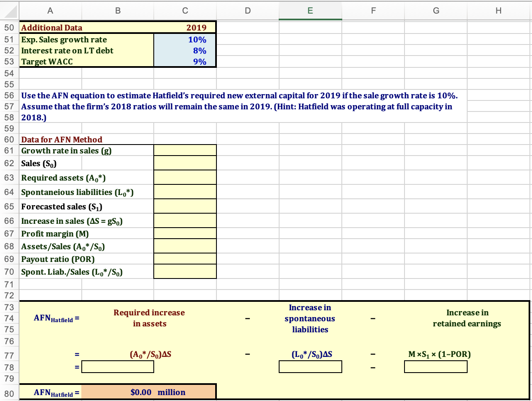Click the Required assets input cell
The height and width of the screenshot is (401, 532).
pos(185,177)
